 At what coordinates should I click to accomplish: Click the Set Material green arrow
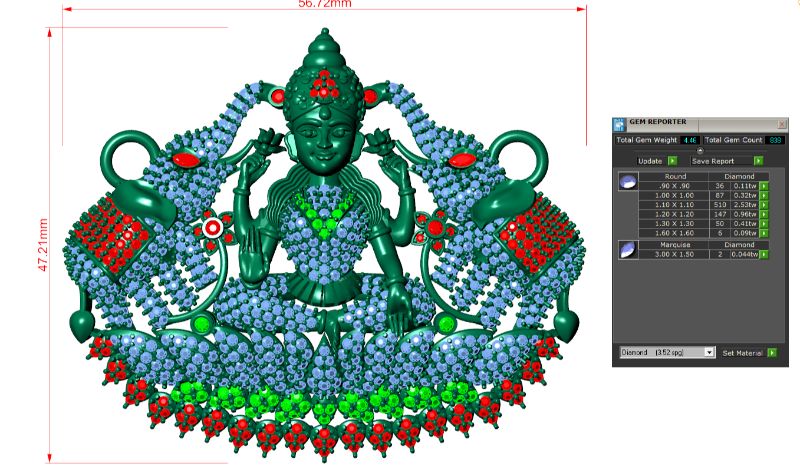[x=773, y=353]
